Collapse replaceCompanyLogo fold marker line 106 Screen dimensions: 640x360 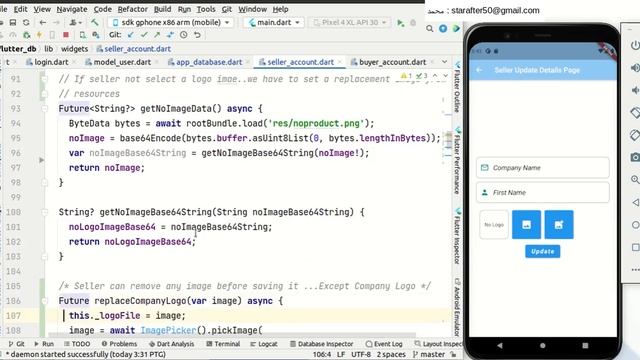point(44,301)
